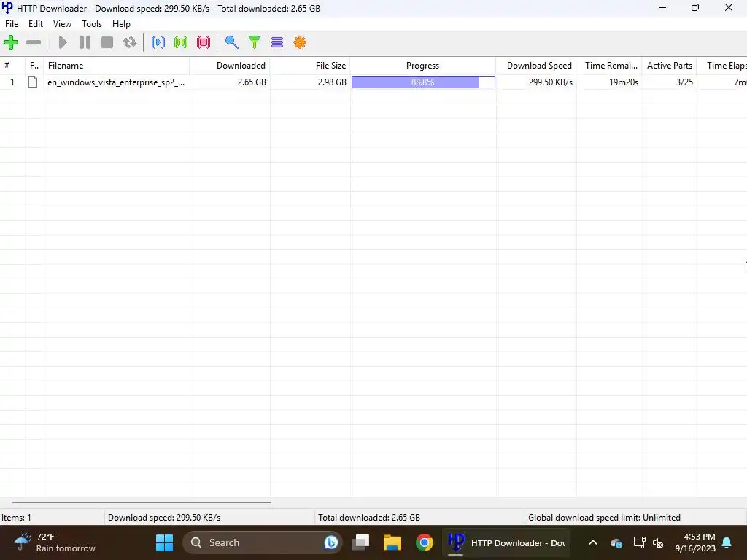Click the Items: 1 status entry
Image resolution: width=747 pixels, height=560 pixels.
point(52,517)
